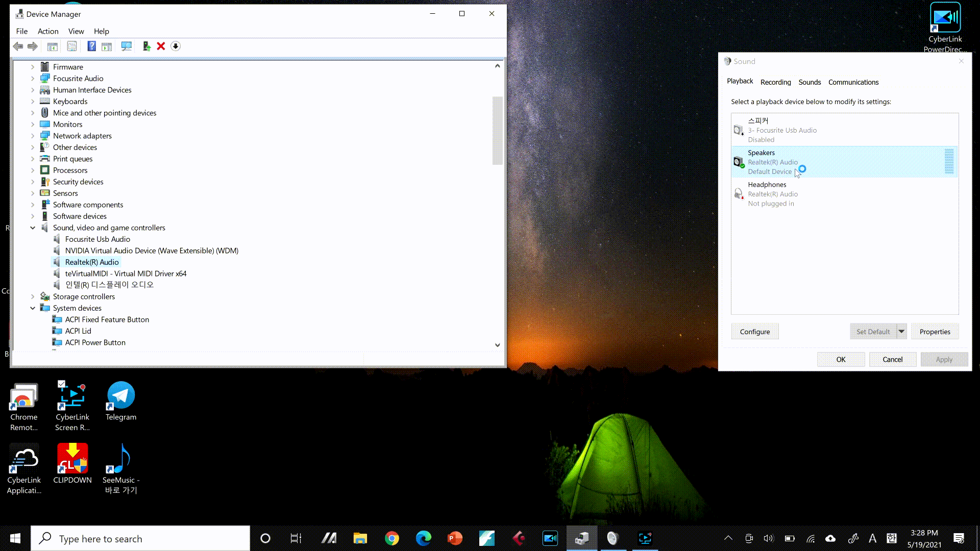Click Scan for hardware changes toolbar icon

[x=126, y=46]
